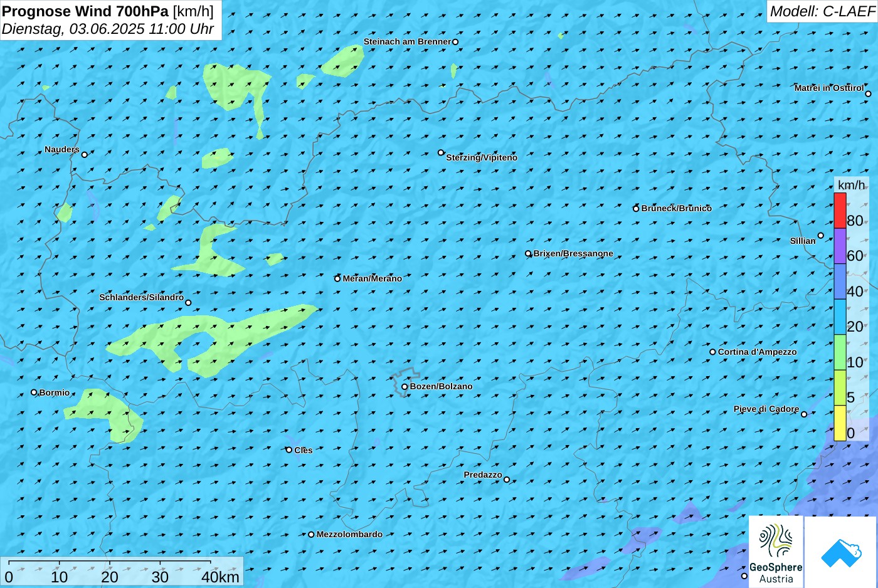Click the date 'Dienstag, 03.06.2025 11:00 Uhr'
The image size is (878, 588).
coord(108,29)
